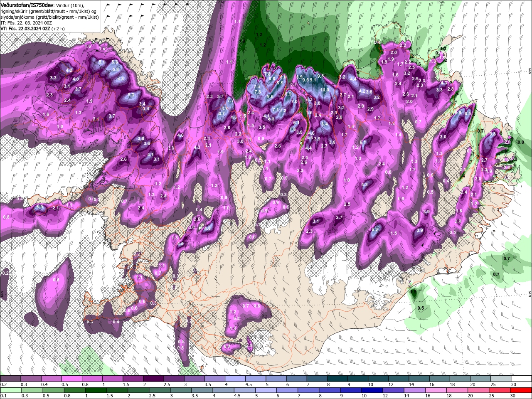
Task: Click the '30' label in the top legend row
Action: click(513, 384)
